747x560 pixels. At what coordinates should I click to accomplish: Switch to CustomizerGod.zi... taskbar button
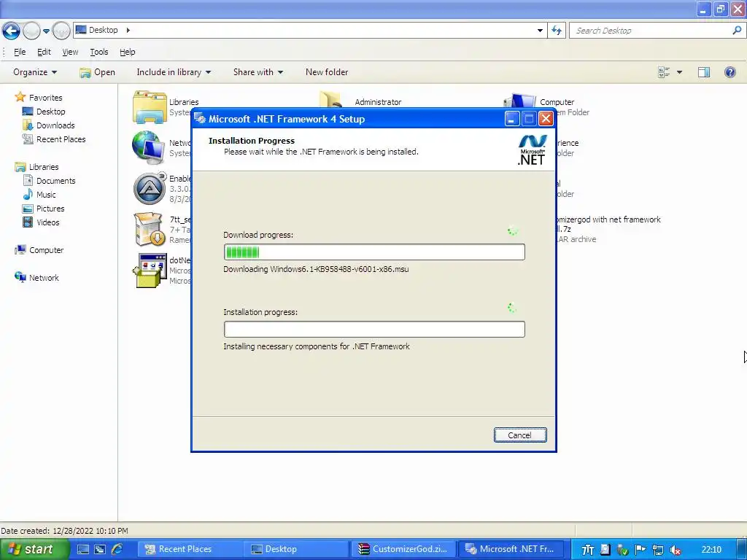pos(404,549)
